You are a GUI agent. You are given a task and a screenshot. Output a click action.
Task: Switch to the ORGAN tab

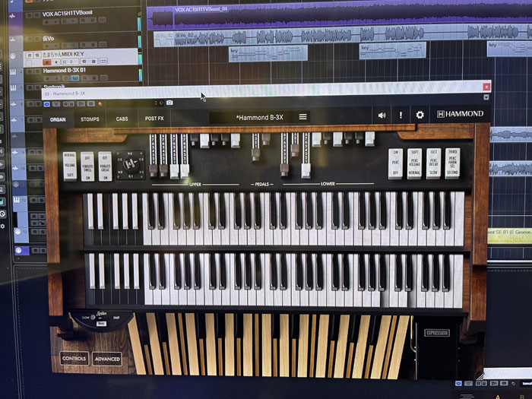coord(58,119)
